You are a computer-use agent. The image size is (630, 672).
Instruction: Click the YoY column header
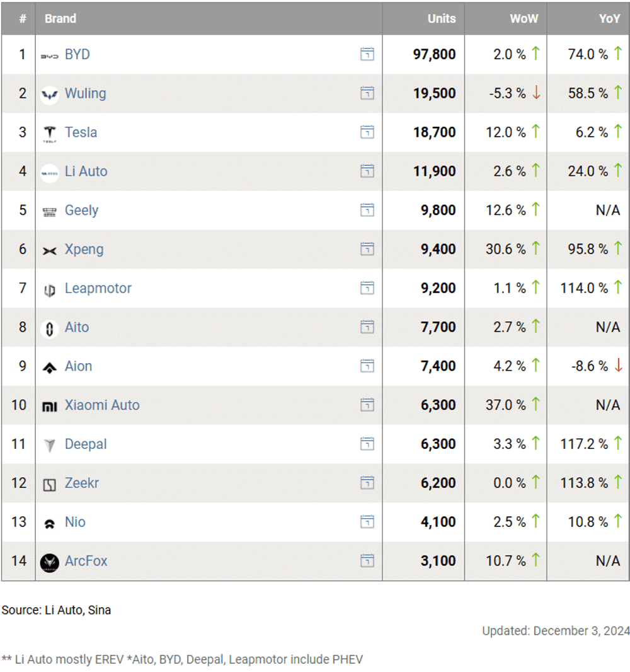tap(609, 18)
